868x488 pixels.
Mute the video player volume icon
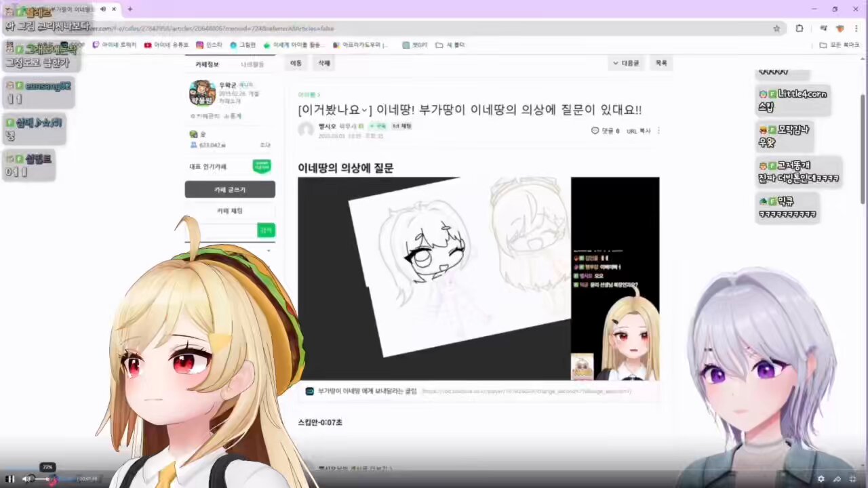pos(26,479)
